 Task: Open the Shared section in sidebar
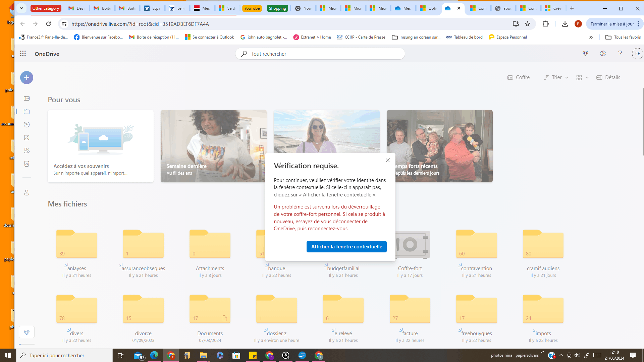27,151
